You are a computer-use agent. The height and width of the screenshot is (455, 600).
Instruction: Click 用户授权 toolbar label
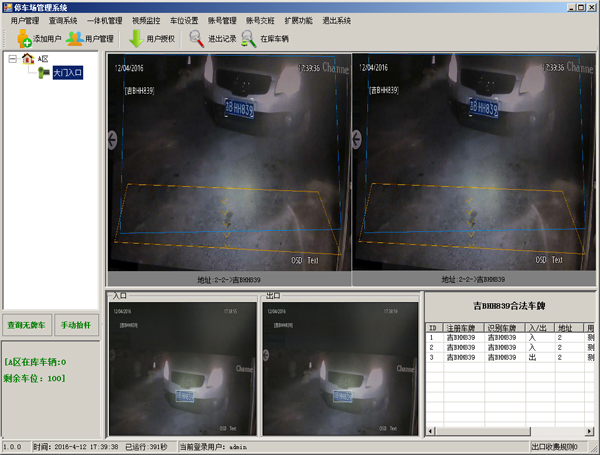pos(161,39)
